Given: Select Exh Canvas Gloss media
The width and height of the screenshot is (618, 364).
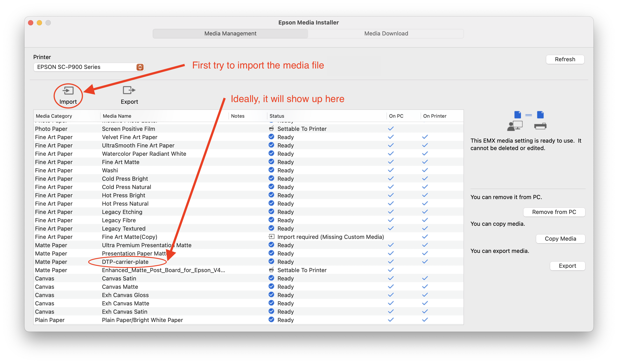Looking at the screenshot, I should [x=248, y=295].
